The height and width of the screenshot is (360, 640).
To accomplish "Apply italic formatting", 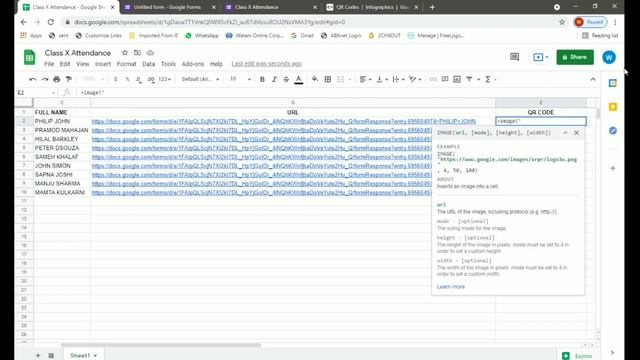I will pos(274,79).
